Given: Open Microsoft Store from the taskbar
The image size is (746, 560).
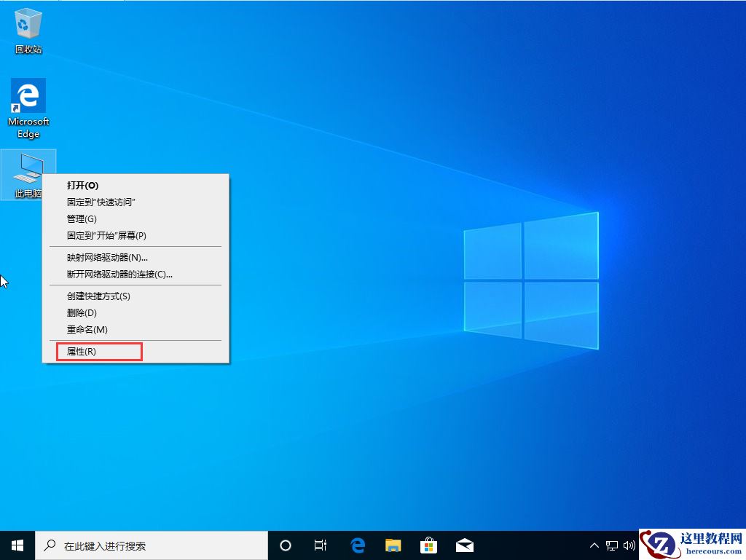Looking at the screenshot, I should pos(429,545).
